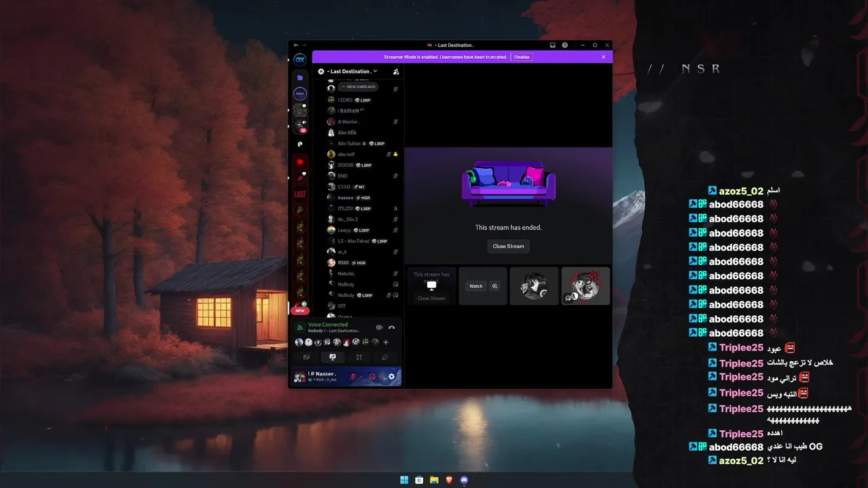This screenshot has width=868, height=488.
Task: Open the Inbox icon in title bar
Action: pyautogui.click(x=553, y=45)
